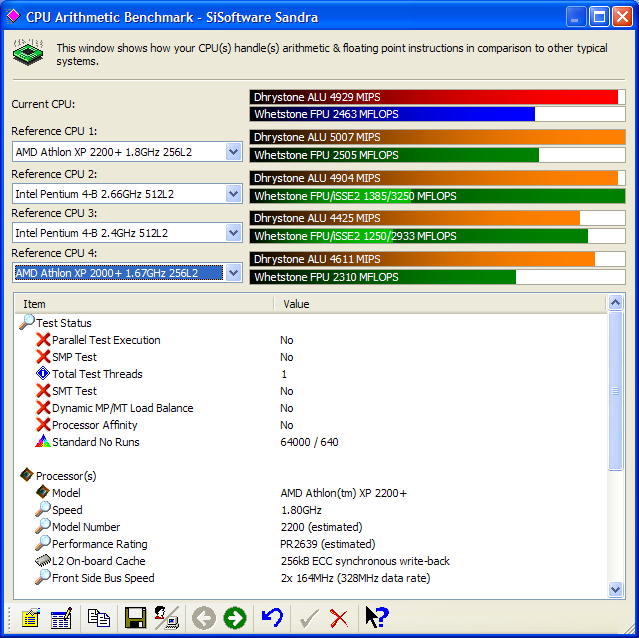Click the current CPU Dhrystone ALU 4929 MIPS bar
The height and width of the screenshot is (638, 639).
pos(437,97)
